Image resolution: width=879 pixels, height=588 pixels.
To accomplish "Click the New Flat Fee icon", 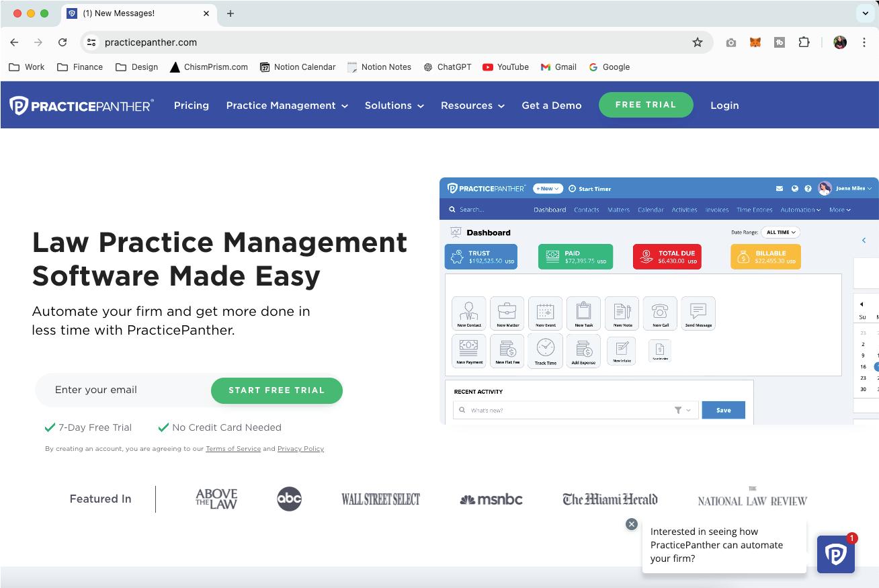I will click(x=507, y=351).
